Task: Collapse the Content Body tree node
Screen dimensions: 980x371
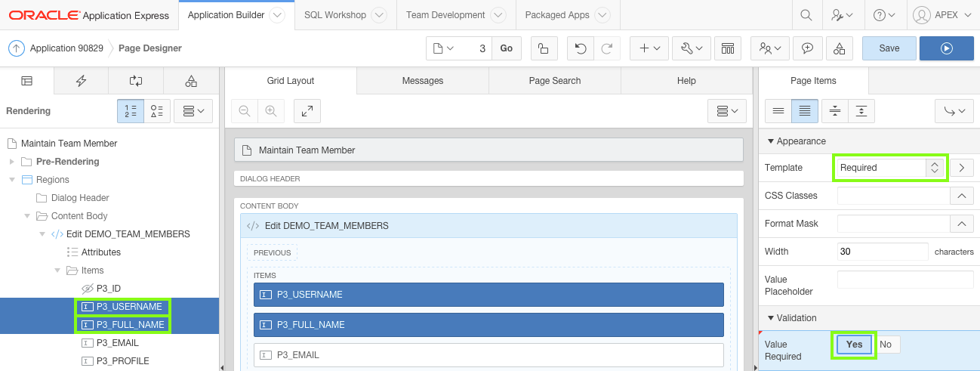Action: pos(26,216)
